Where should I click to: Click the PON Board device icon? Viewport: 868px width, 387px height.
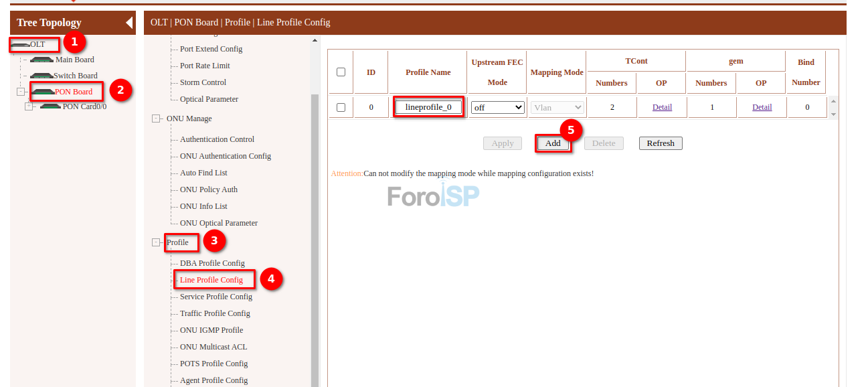[x=43, y=92]
